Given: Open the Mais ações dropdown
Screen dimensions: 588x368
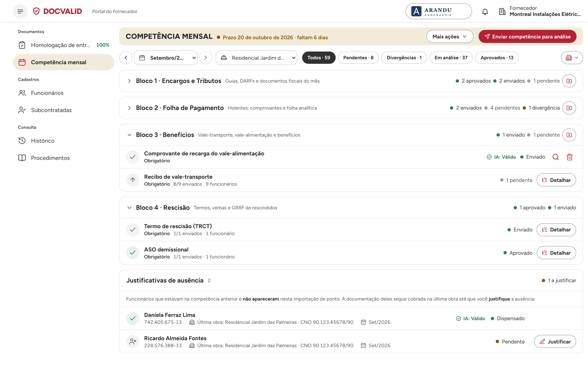Looking at the screenshot, I should click(450, 37).
